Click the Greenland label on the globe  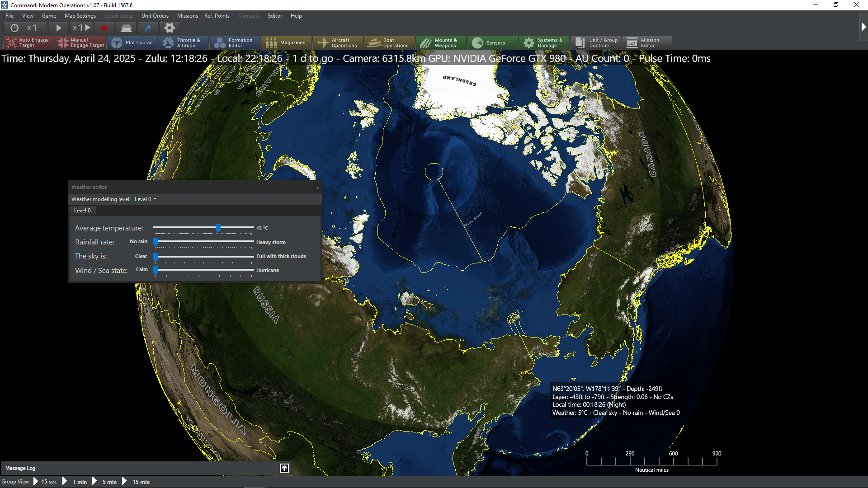coord(459,80)
